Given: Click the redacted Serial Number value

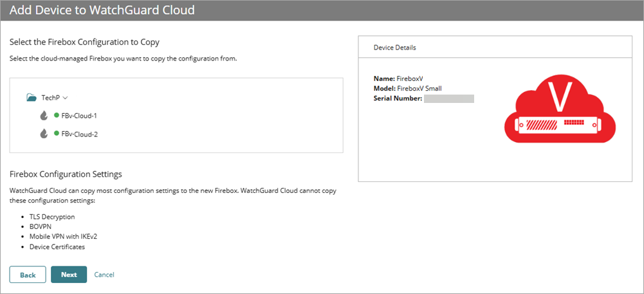Looking at the screenshot, I should coord(449,98).
